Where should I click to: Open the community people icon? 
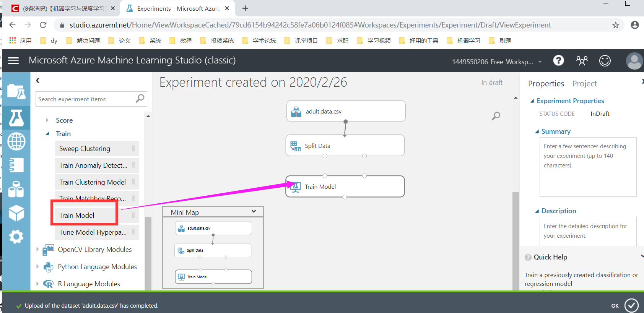[x=582, y=60]
